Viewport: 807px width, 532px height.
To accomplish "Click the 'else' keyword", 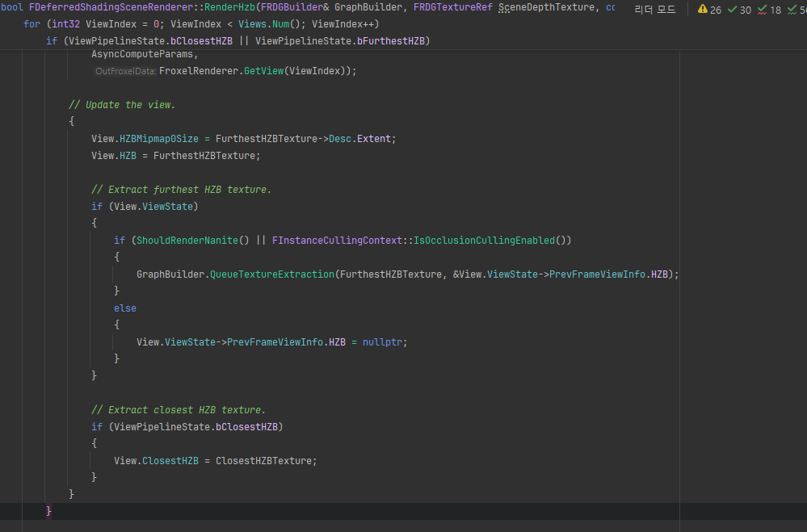I will click(125, 308).
